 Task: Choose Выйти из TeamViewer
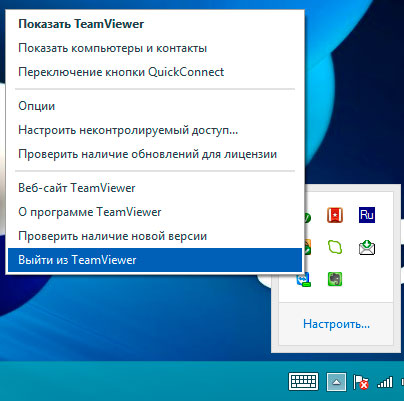tap(155, 260)
